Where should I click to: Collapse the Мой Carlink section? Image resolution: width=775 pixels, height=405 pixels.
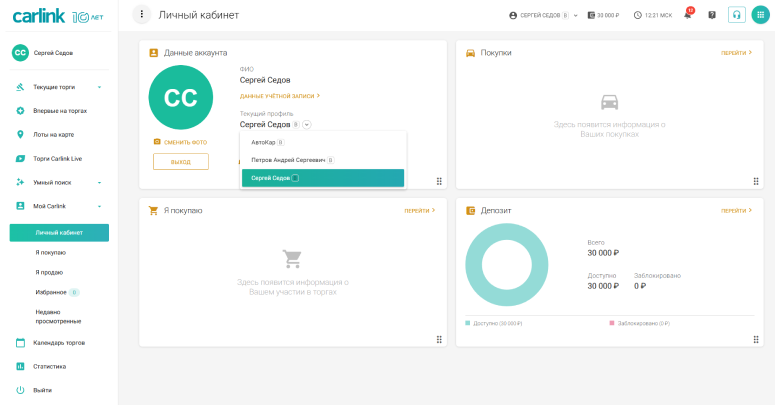(x=99, y=206)
